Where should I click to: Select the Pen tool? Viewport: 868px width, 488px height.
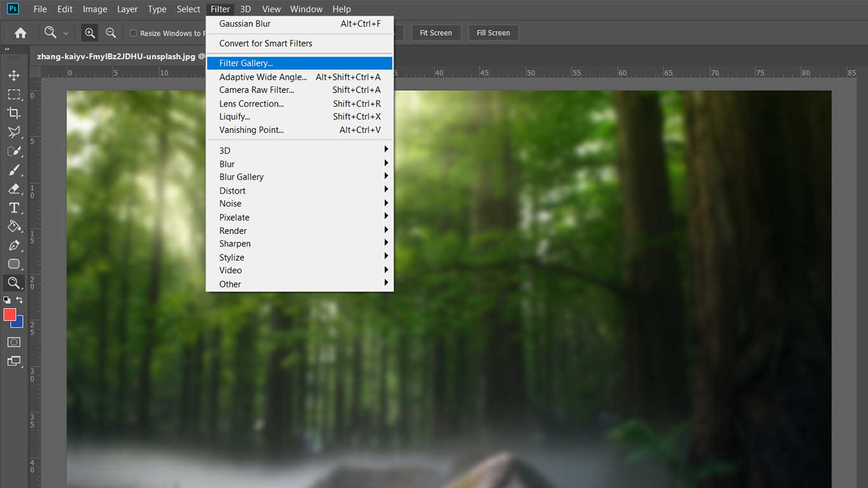tap(13, 245)
